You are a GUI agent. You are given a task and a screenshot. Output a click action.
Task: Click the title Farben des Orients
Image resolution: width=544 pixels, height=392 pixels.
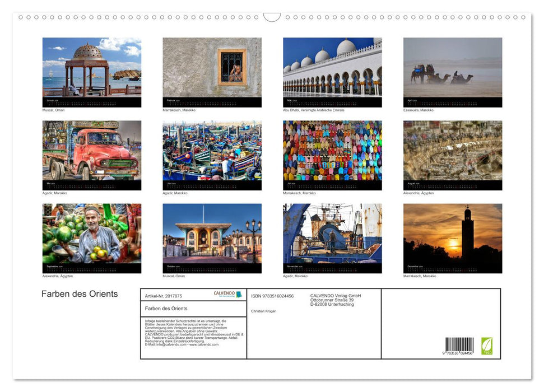click(x=79, y=294)
